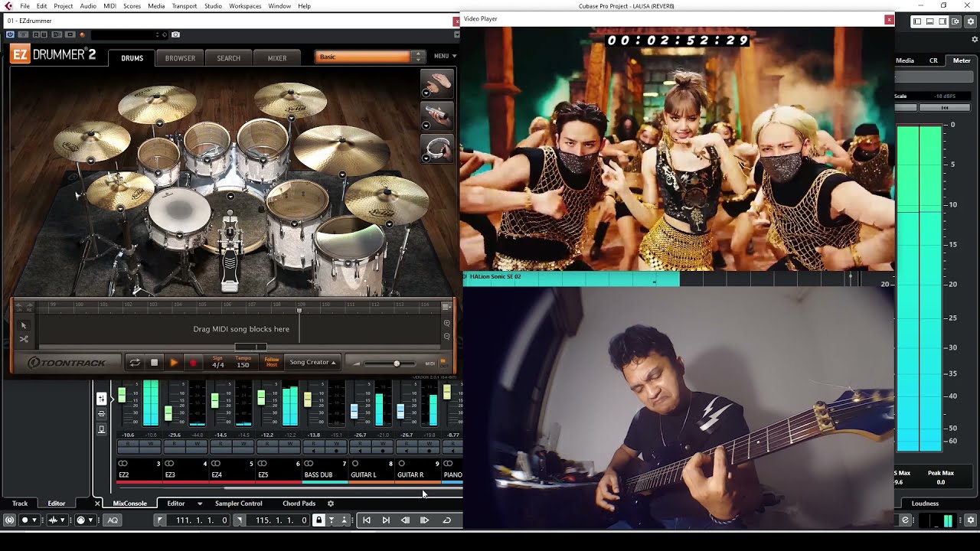This screenshot has height=551, width=980.
Task: Toggle Write automation on EZ3 channel
Action: [197, 444]
